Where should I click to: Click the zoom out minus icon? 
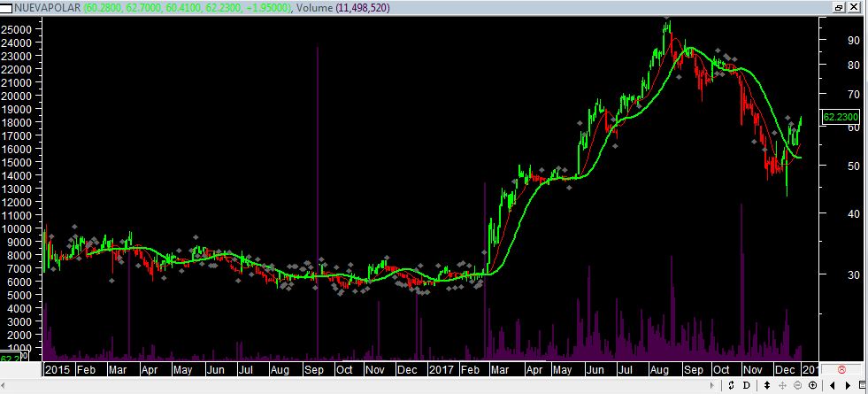[x=798, y=385]
